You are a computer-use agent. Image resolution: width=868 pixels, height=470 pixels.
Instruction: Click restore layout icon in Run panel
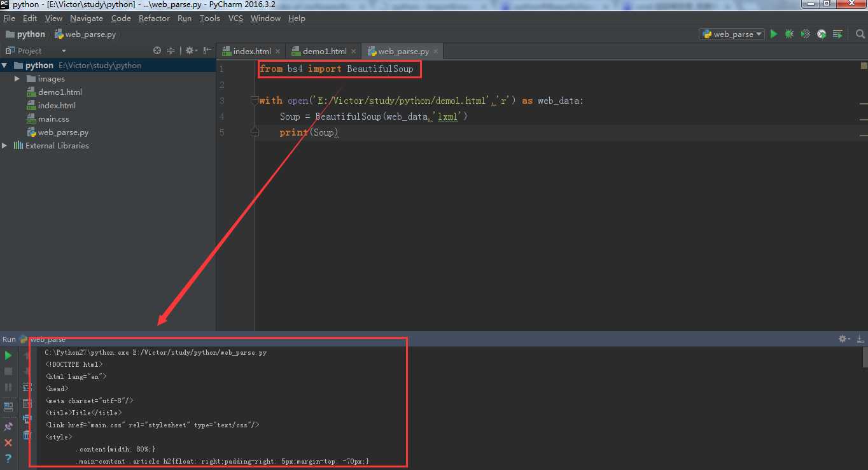(x=8, y=406)
